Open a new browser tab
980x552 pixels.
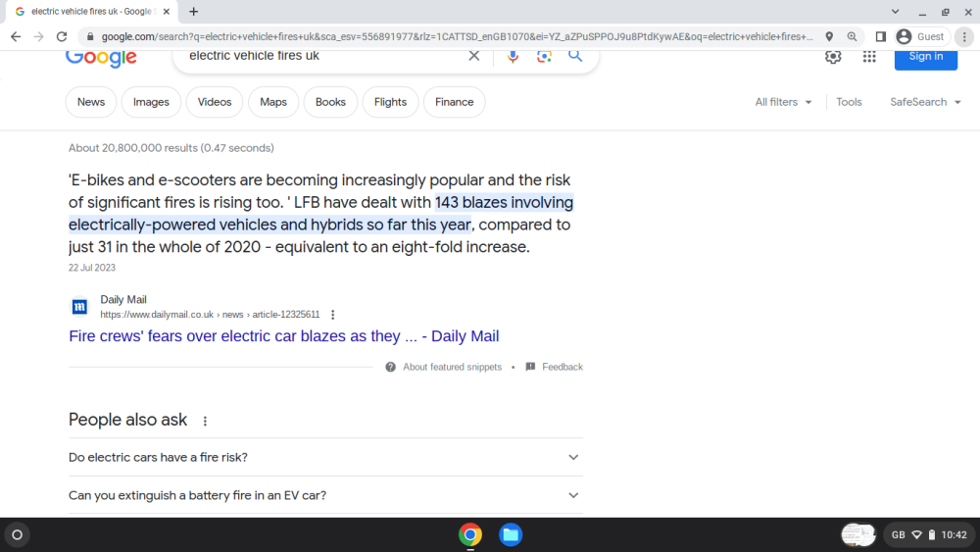pos(194,11)
